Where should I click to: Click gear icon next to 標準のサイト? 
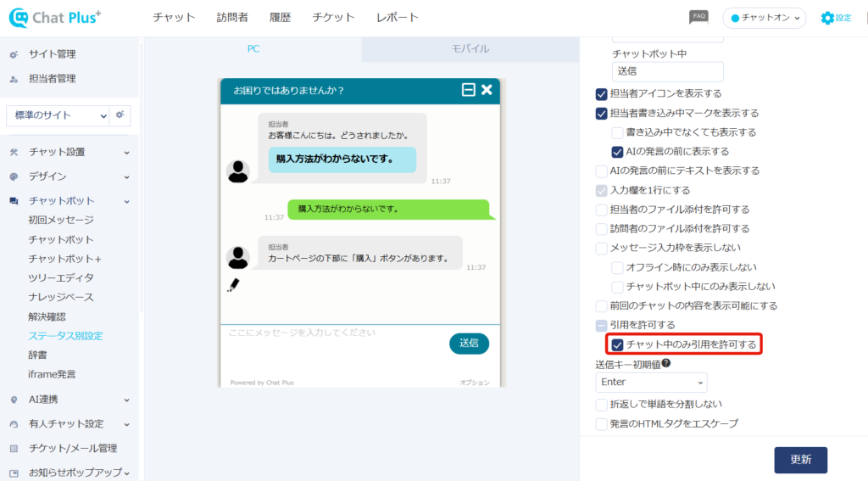point(120,115)
